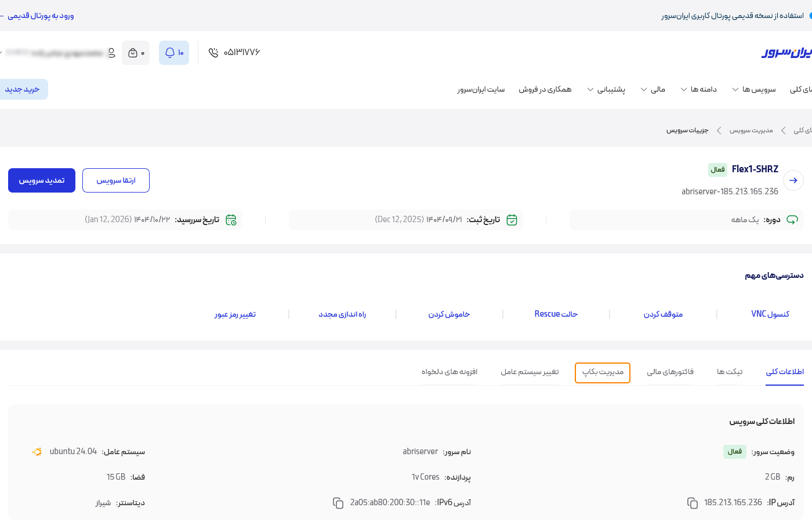812x522 pixels.
Task: Switch to the مدیریت بکاپ tab
Action: click(x=602, y=373)
